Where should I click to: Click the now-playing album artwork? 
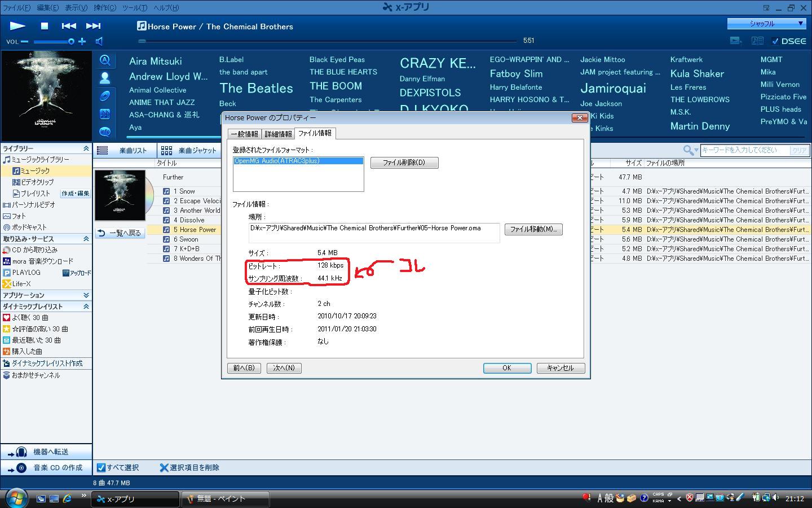(x=46, y=96)
